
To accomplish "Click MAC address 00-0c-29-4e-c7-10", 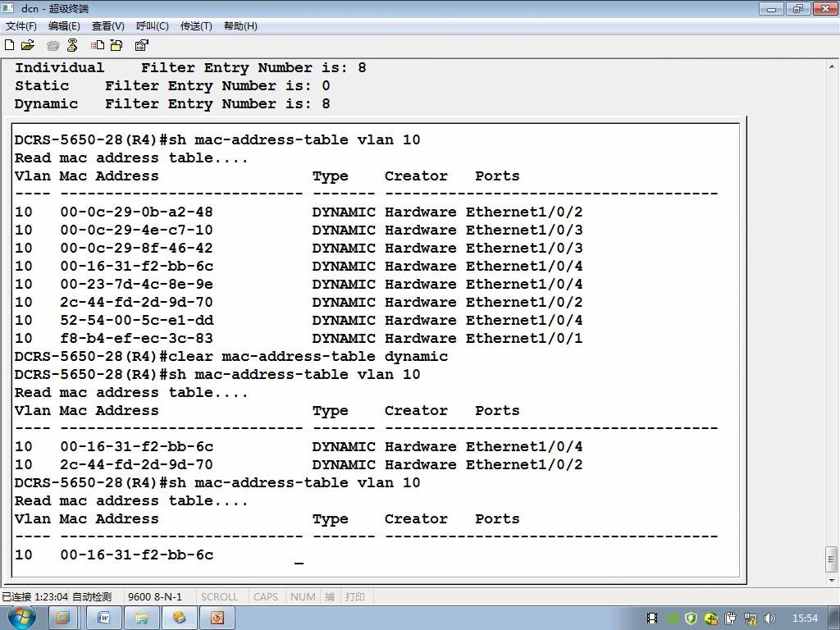I will (x=137, y=231).
